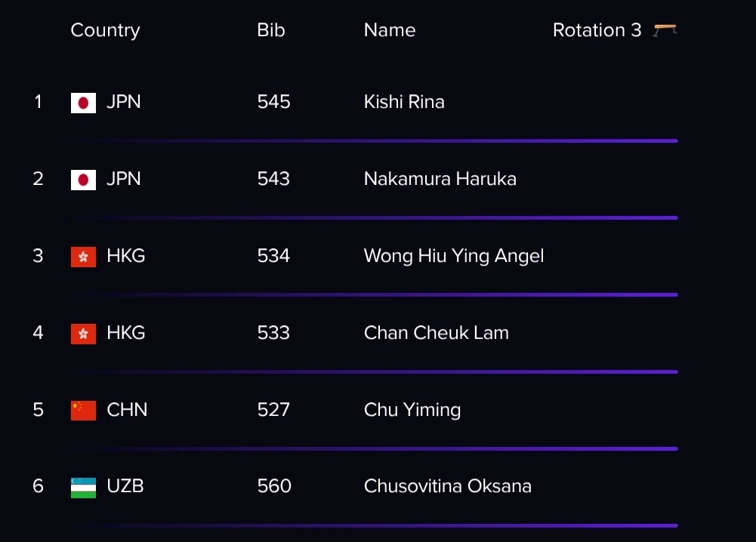This screenshot has height=542, width=756.
Task: Click bib number 560
Action: pyautogui.click(x=274, y=485)
